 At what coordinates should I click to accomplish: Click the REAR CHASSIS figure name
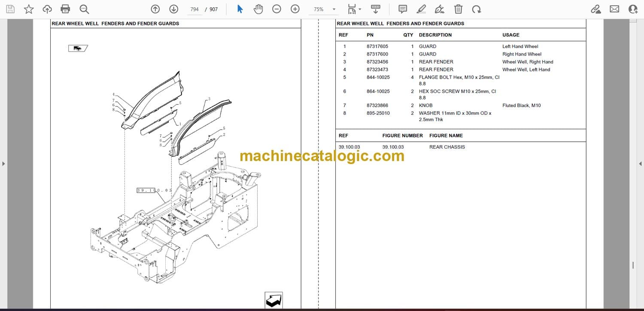[447, 147]
